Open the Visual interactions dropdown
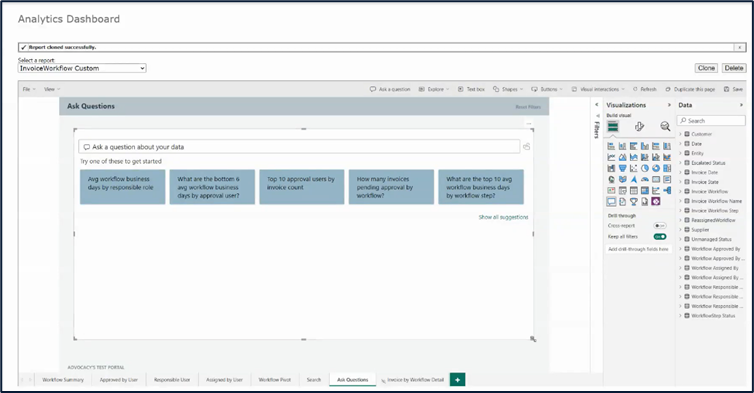 pyautogui.click(x=598, y=89)
